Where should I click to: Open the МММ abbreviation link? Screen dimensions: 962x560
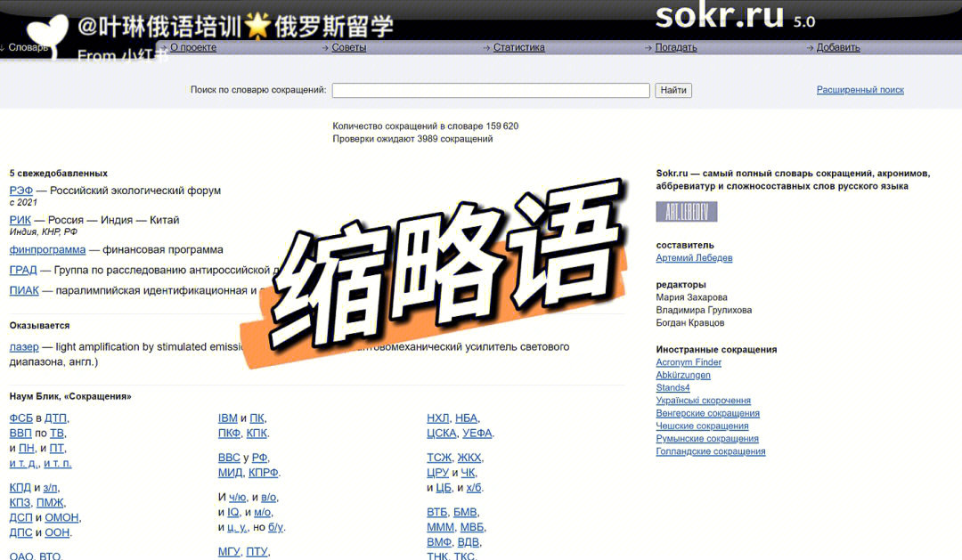(x=441, y=527)
